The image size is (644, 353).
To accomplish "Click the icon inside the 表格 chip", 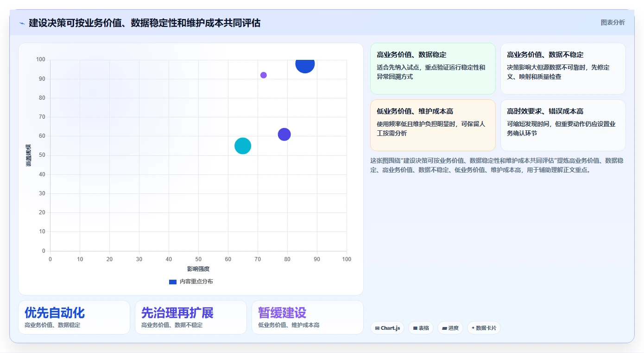I will 415,328.
